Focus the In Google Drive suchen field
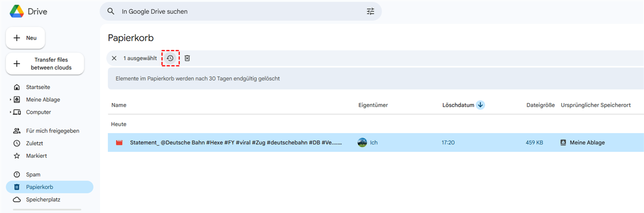 (240, 11)
